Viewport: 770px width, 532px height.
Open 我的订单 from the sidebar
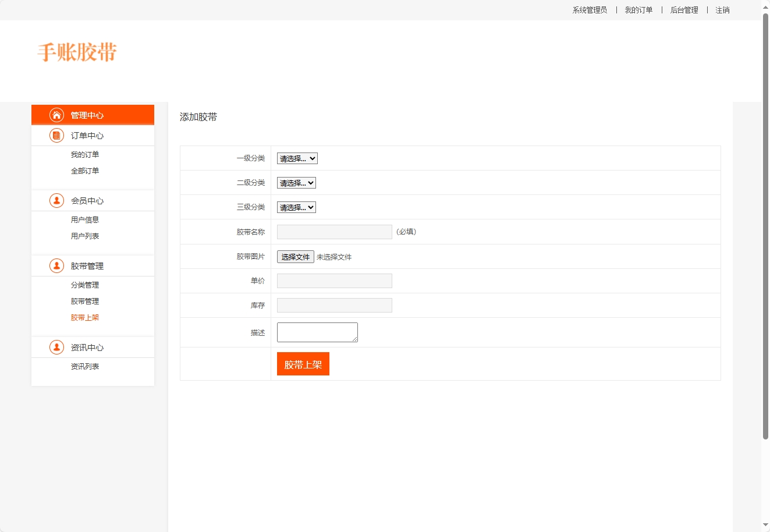coord(84,154)
